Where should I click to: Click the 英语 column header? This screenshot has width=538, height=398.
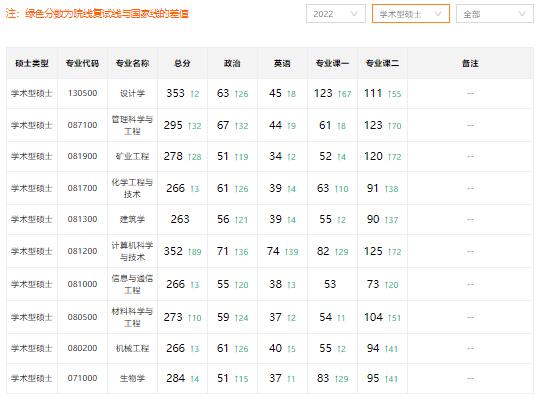click(282, 63)
